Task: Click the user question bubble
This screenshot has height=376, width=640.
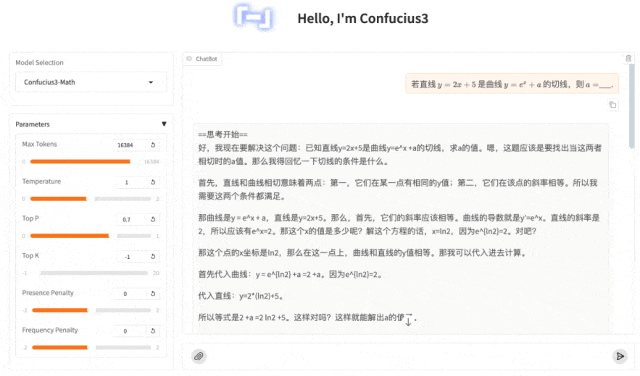Action: tap(512, 84)
